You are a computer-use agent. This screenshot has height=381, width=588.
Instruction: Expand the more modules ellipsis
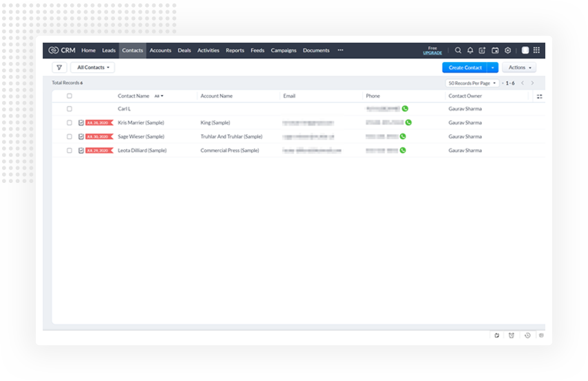point(340,50)
